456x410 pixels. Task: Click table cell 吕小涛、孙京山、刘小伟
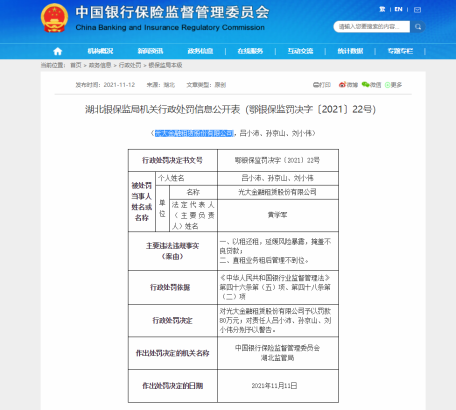coord(278,178)
